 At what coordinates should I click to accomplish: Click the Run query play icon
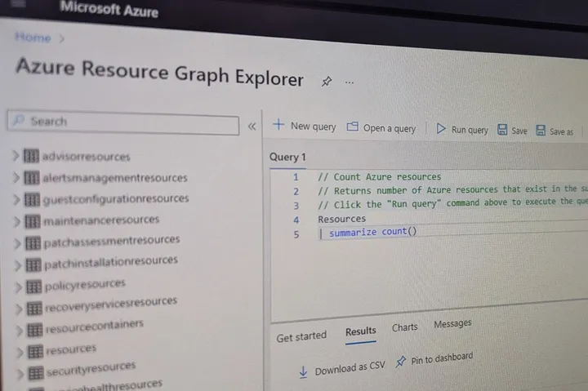pyautogui.click(x=441, y=129)
